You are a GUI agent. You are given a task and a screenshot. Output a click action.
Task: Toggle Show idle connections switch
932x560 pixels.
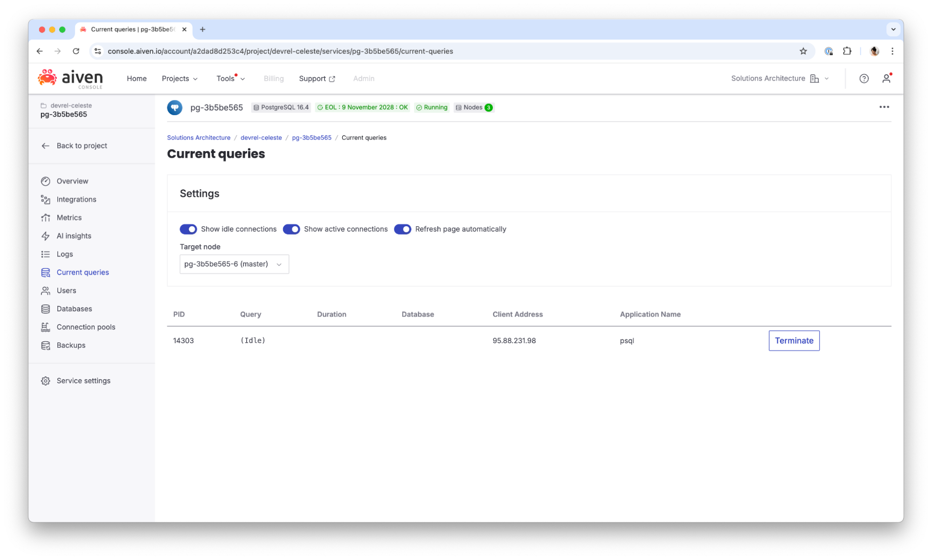pyautogui.click(x=188, y=229)
